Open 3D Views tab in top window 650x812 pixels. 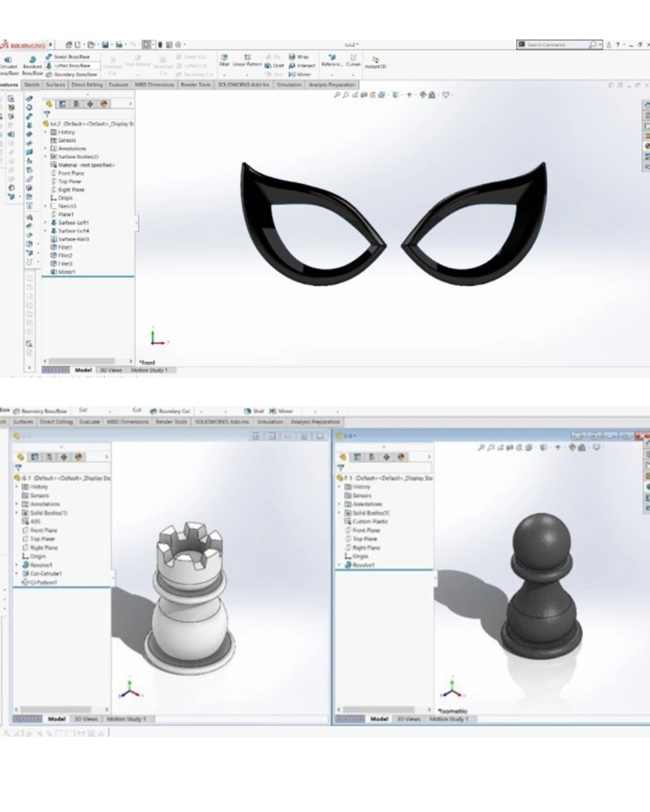click(x=110, y=370)
